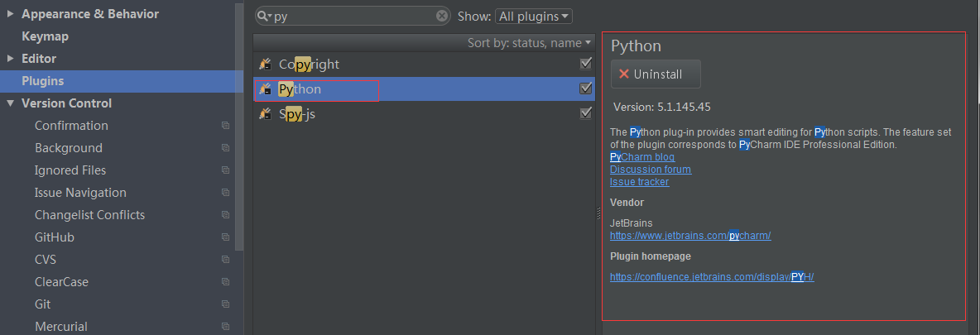
Task: Open search history via magnifier icon
Action: coord(264,17)
